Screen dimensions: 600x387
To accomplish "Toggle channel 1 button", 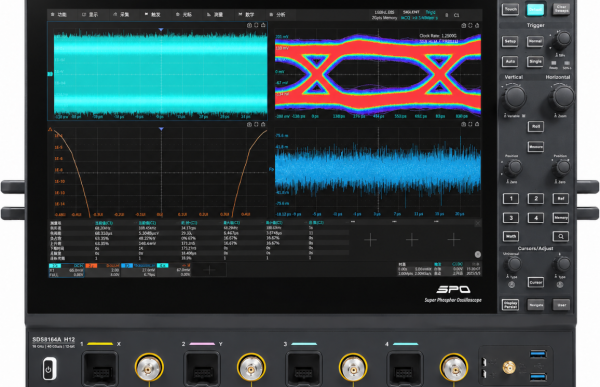I will tap(511, 198).
